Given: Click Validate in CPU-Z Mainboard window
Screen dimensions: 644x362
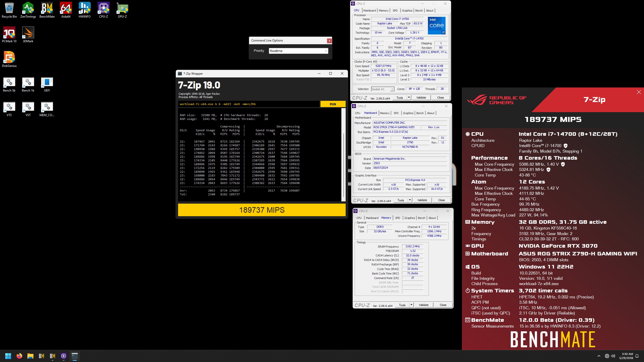Looking at the screenshot, I should tap(422, 200).
